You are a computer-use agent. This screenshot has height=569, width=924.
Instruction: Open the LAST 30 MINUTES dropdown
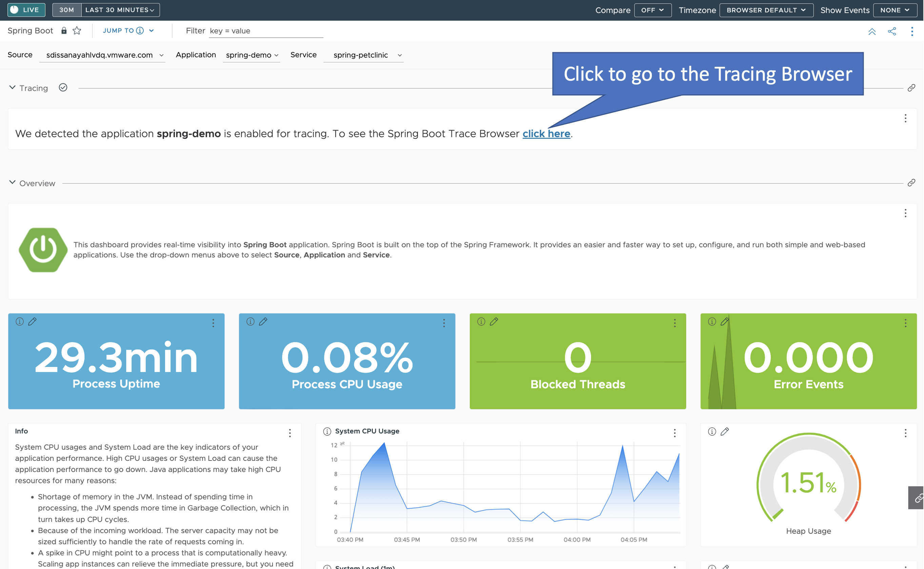coord(119,9)
